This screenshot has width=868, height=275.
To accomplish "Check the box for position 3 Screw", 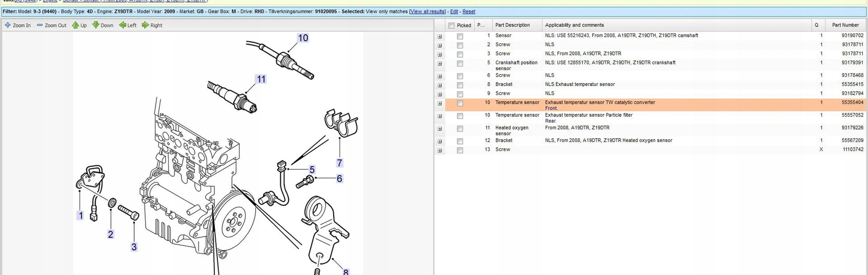I will click(x=460, y=55).
